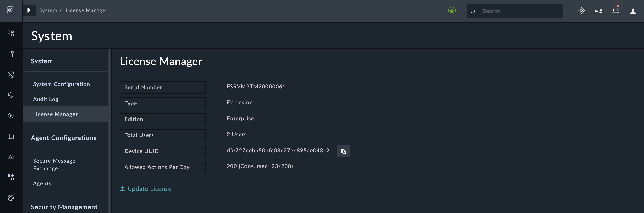Click the hierarchy icon beside settings gear
This screenshot has width=644, height=213.
pos(599,10)
